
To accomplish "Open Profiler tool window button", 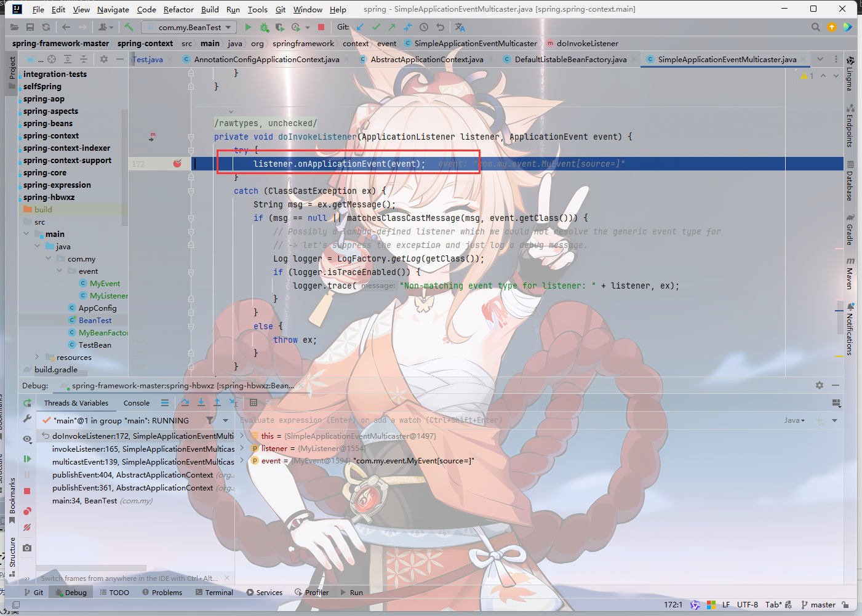I will pyautogui.click(x=311, y=592).
